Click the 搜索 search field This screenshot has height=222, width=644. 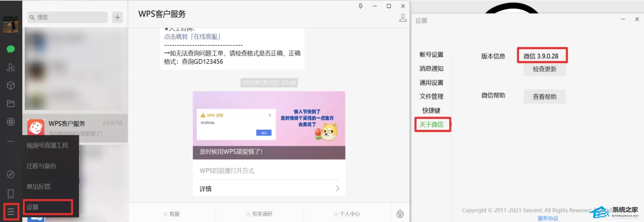click(x=67, y=17)
